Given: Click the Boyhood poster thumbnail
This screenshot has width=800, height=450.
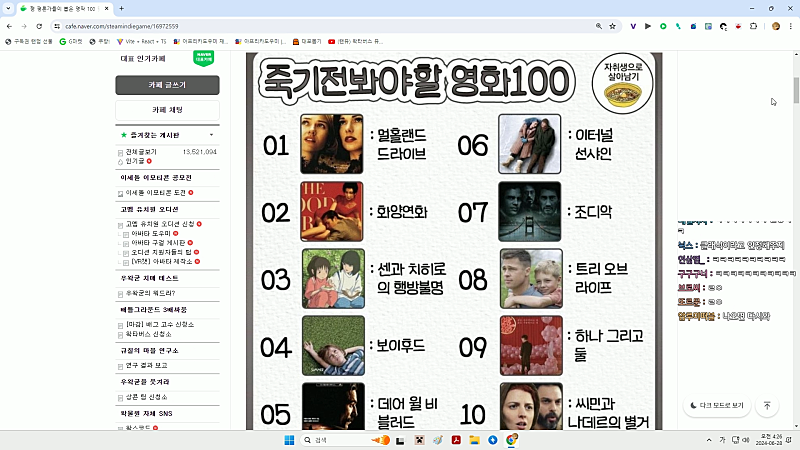Looking at the screenshot, I should click(333, 345).
